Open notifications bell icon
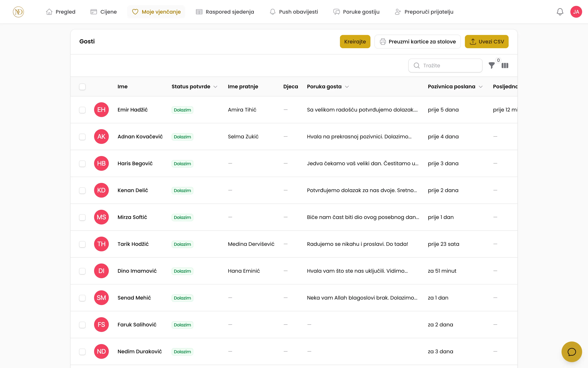The image size is (588, 368). point(560,12)
